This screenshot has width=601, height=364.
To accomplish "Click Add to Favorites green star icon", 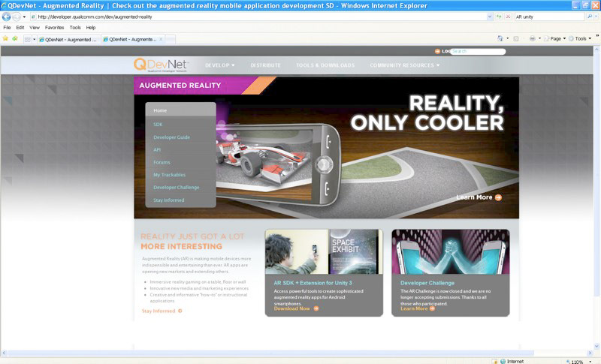I will click(x=15, y=39).
